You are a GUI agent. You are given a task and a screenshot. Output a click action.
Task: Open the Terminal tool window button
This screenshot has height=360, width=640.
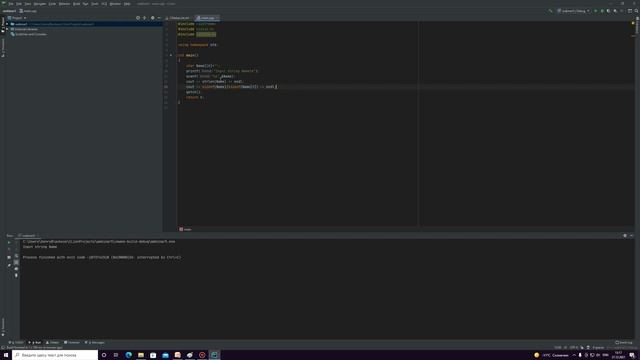coord(72,342)
